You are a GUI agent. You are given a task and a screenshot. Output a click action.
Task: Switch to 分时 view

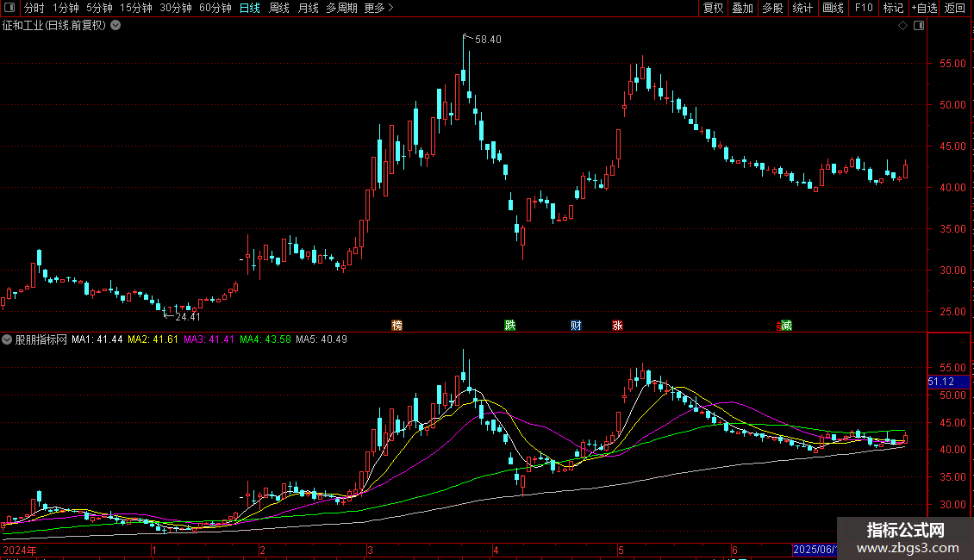[34, 8]
